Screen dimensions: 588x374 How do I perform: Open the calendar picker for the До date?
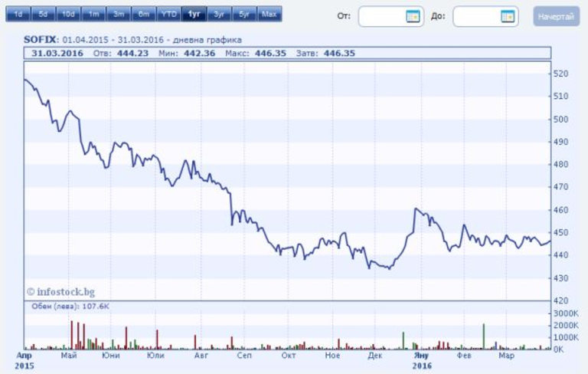507,16
